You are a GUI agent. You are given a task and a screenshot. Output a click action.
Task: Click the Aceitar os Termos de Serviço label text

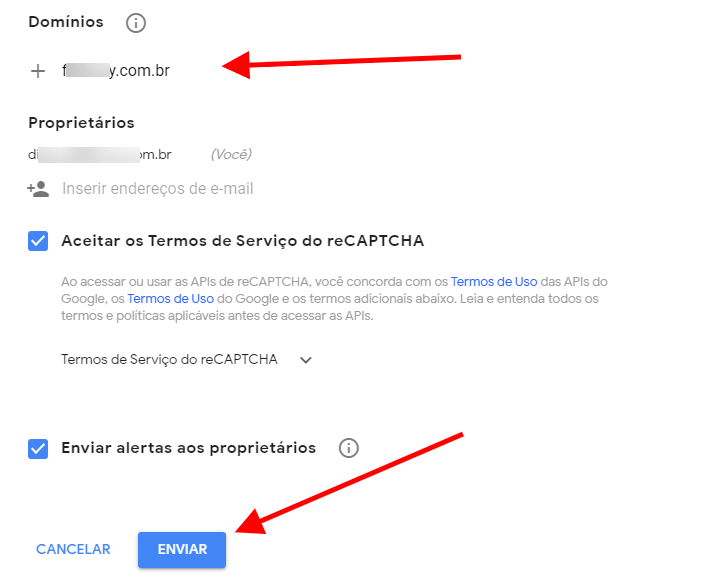point(243,241)
